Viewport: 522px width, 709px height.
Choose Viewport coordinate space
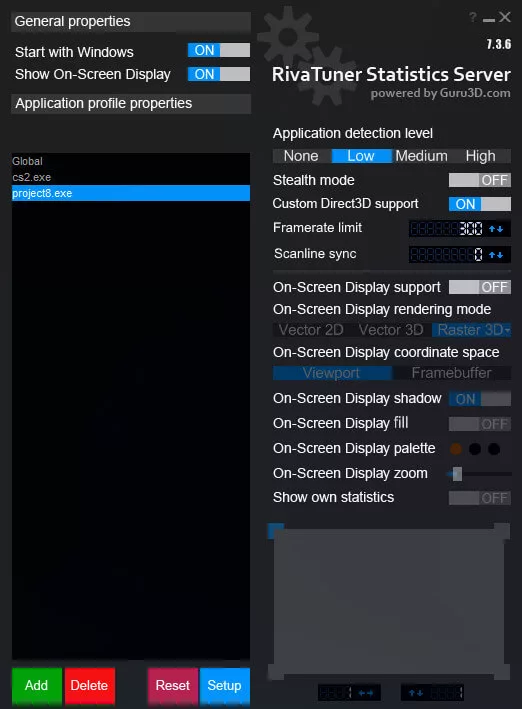(332, 373)
